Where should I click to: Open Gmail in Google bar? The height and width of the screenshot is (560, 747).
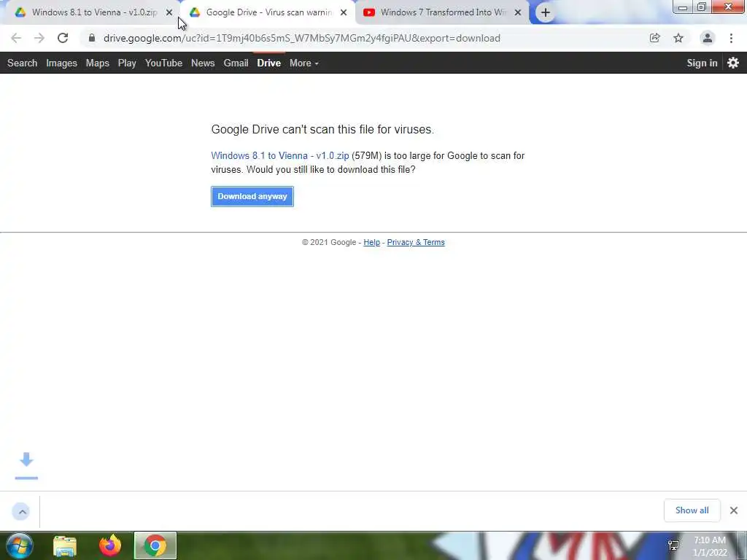[236, 63]
